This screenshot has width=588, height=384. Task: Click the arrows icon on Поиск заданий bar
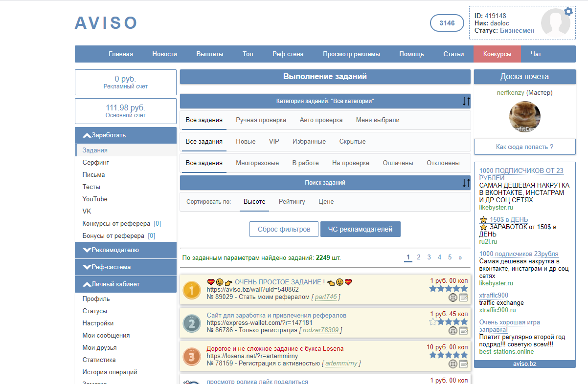(x=466, y=183)
